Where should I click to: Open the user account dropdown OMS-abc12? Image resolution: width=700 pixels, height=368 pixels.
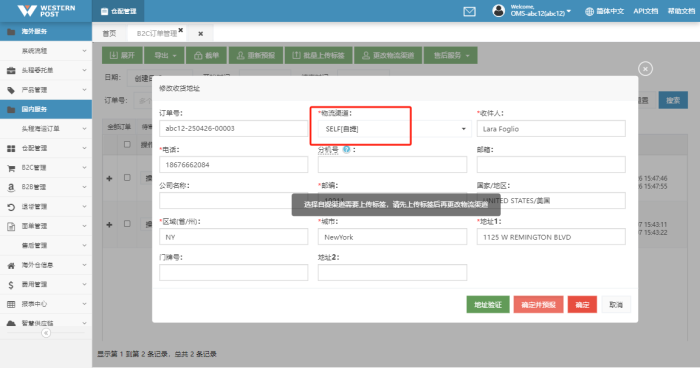click(541, 11)
